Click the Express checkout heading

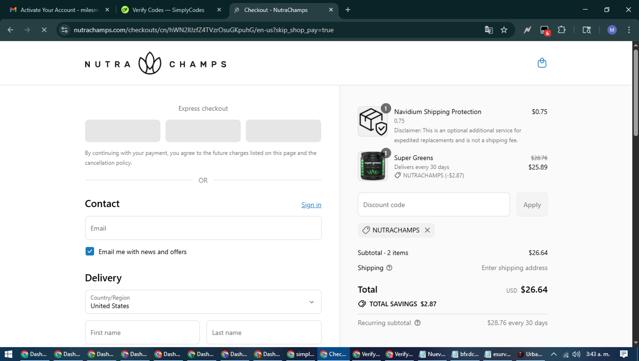coord(203,108)
